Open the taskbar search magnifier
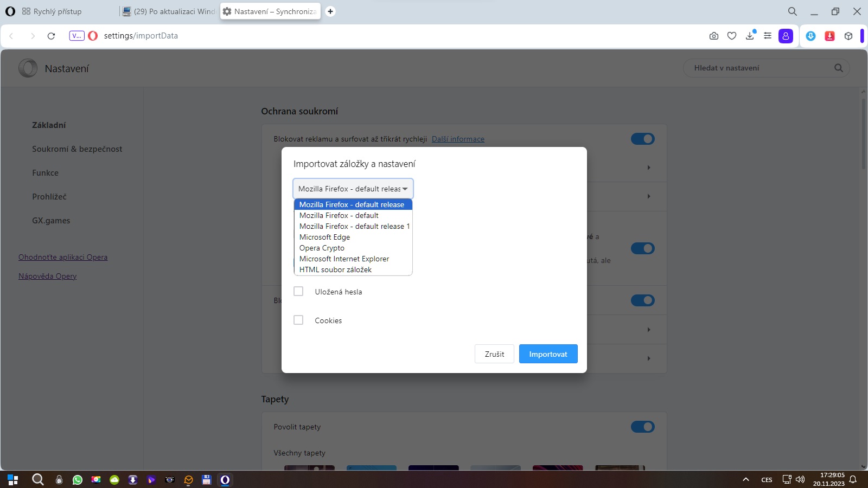 pyautogui.click(x=37, y=479)
